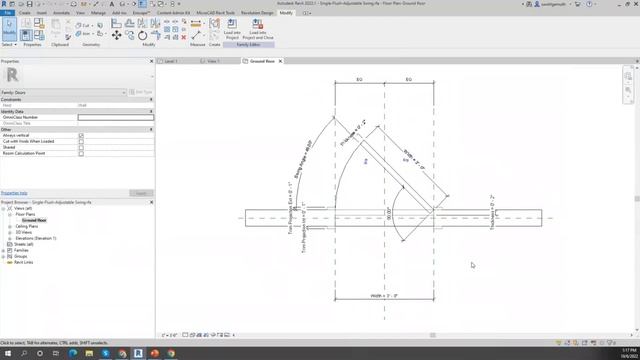
Task: Select the Copy tool in Modify panel
Action: pyautogui.click(x=129, y=36)
